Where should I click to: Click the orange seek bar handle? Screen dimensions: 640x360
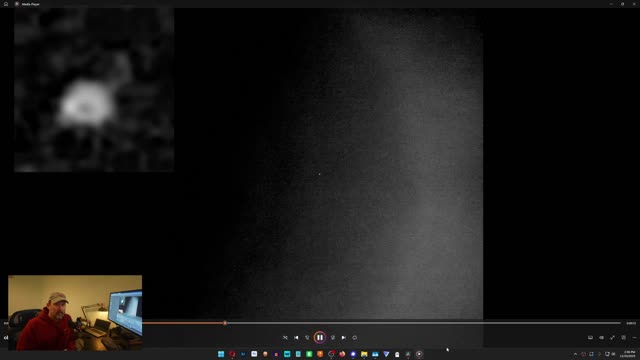(x=225, y=323)
